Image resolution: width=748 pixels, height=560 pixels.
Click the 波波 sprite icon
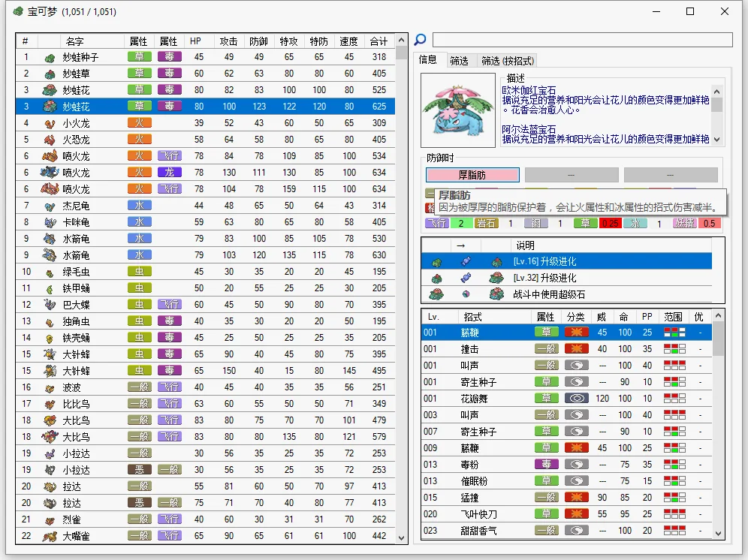click(50, 388)
